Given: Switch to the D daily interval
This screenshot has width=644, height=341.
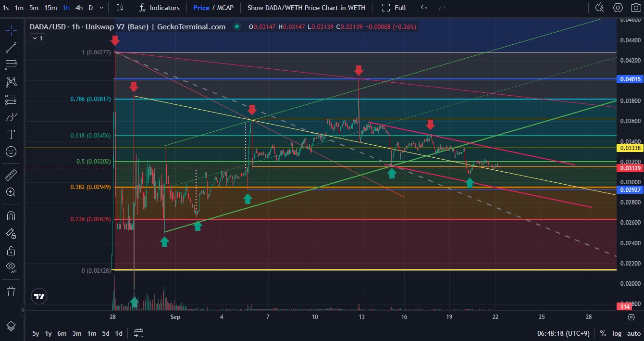Looking at the screenshot, I should click(91, 8).
